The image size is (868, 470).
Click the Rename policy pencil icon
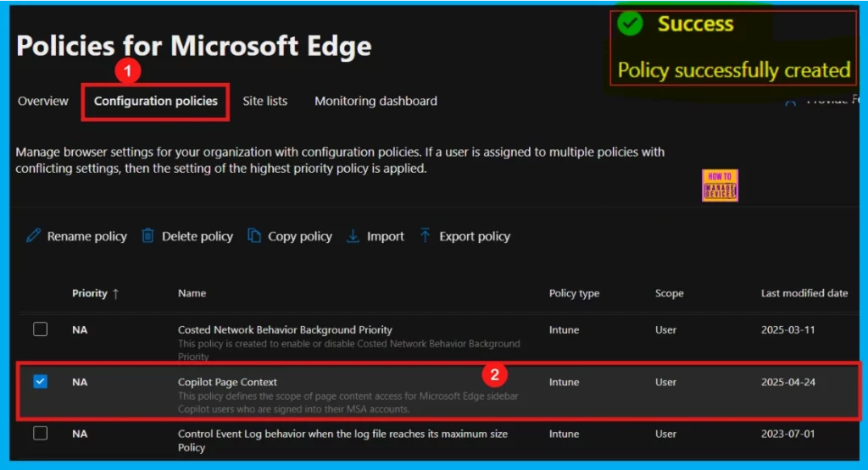[x=33, y=236]
